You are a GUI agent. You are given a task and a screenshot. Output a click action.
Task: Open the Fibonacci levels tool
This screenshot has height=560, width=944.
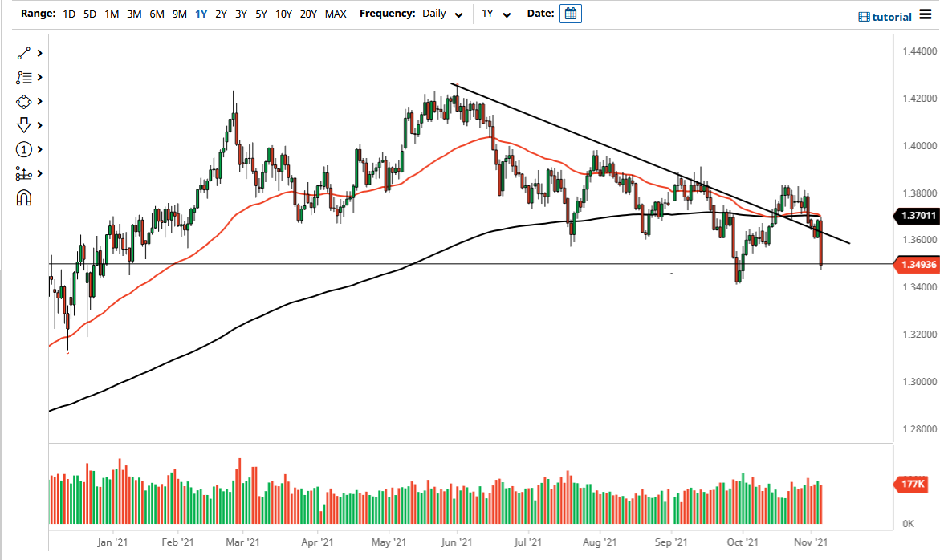(x=24, y=173)
